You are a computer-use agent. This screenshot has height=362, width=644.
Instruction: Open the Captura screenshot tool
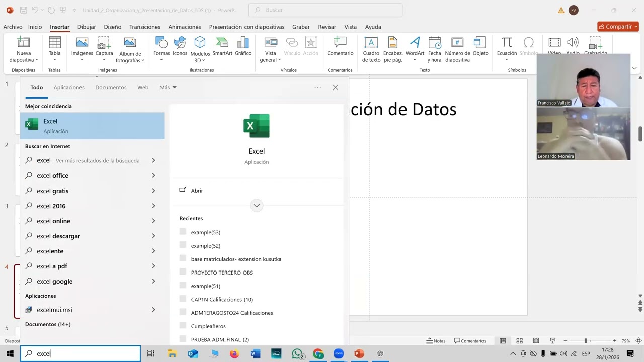pos(104,49)
